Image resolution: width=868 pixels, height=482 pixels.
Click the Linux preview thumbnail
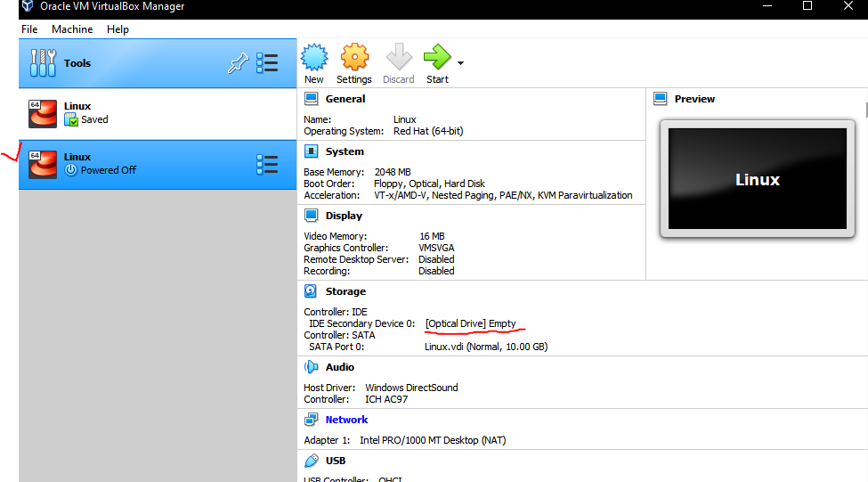[758, 179]
